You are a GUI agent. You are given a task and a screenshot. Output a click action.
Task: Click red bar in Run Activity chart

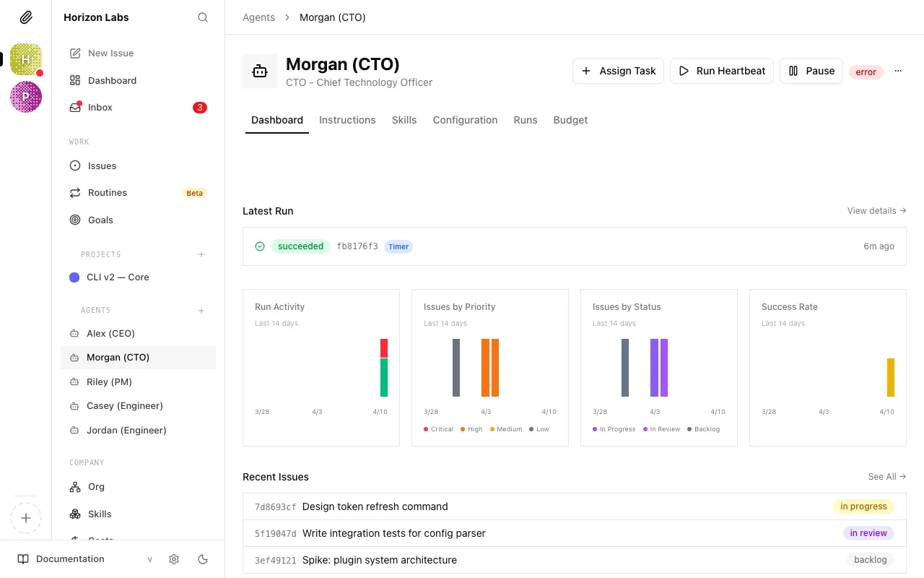coord(384,348)
